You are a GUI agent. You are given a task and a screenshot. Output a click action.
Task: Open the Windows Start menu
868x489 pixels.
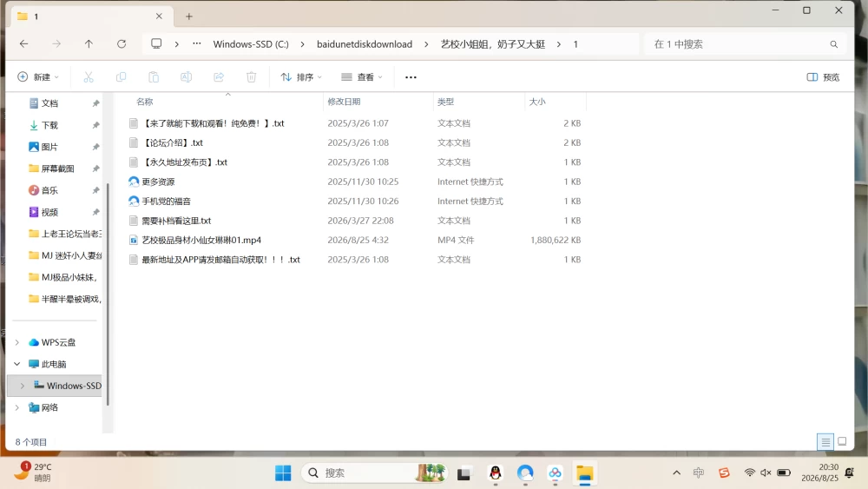283,473
